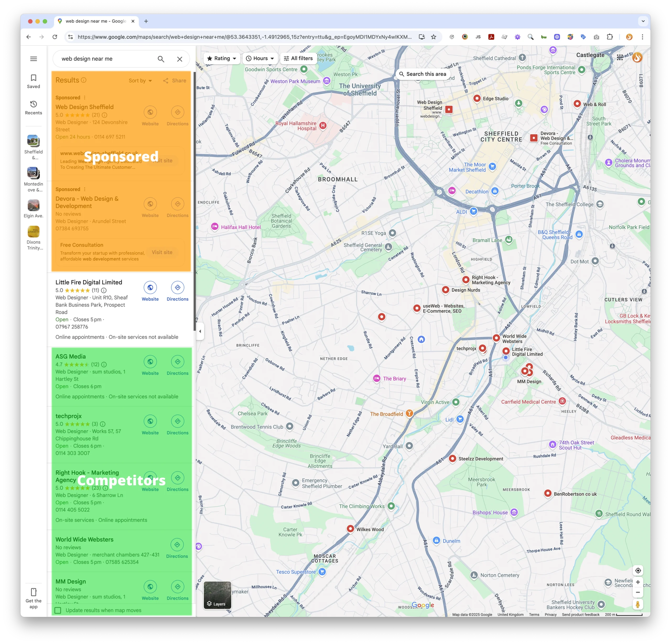Viewport: 671px width, 644px height.
Task: Open MM Design website icon
Action: pos(150,587)
